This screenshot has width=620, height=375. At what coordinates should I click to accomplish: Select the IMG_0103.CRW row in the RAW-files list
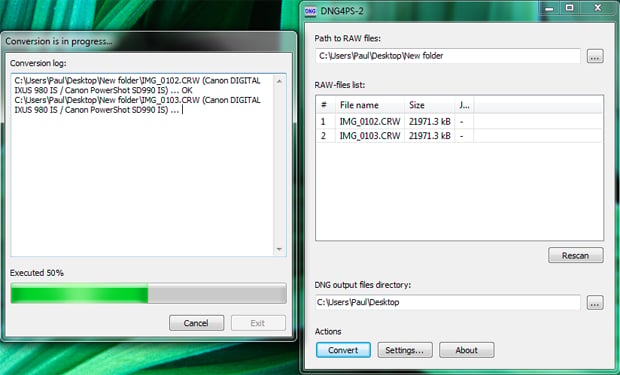(459, 136)
